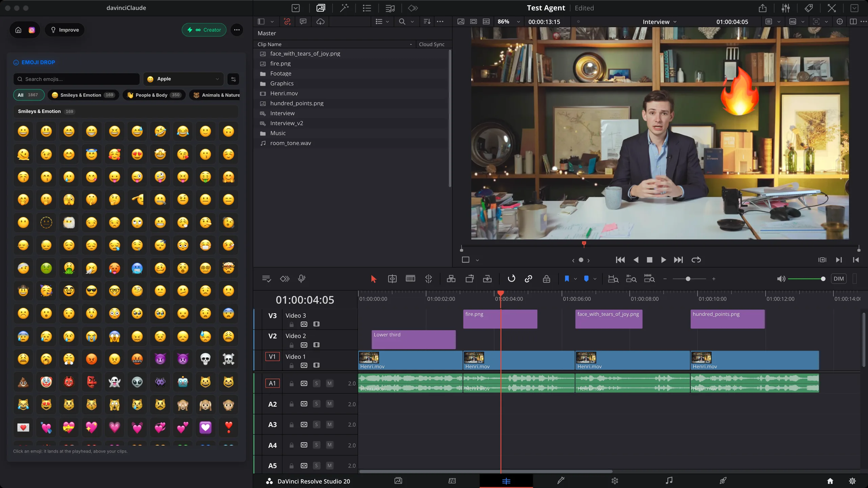Open the Edit Index list icon
This screenshot has height=488, width=868.
coord(367,8)
